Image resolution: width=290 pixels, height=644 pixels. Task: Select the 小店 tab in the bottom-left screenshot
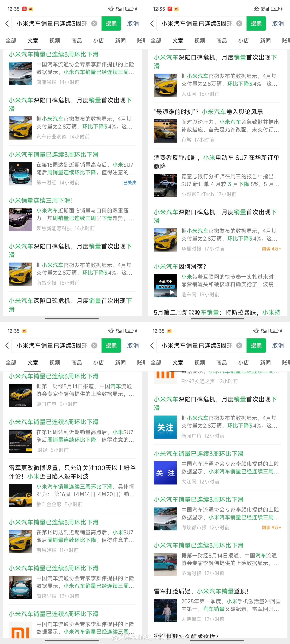tap(98, 363)
